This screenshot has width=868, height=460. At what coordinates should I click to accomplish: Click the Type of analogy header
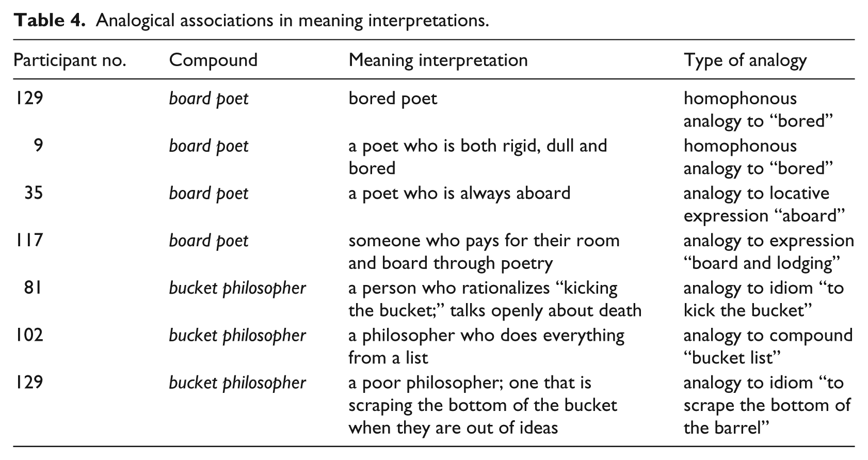(745, 60)
